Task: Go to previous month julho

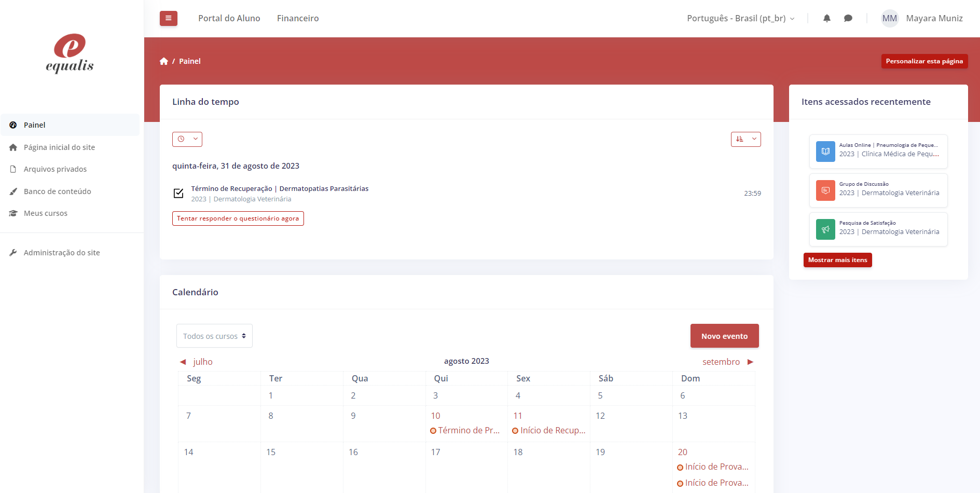Action: [x=197, y=362]
